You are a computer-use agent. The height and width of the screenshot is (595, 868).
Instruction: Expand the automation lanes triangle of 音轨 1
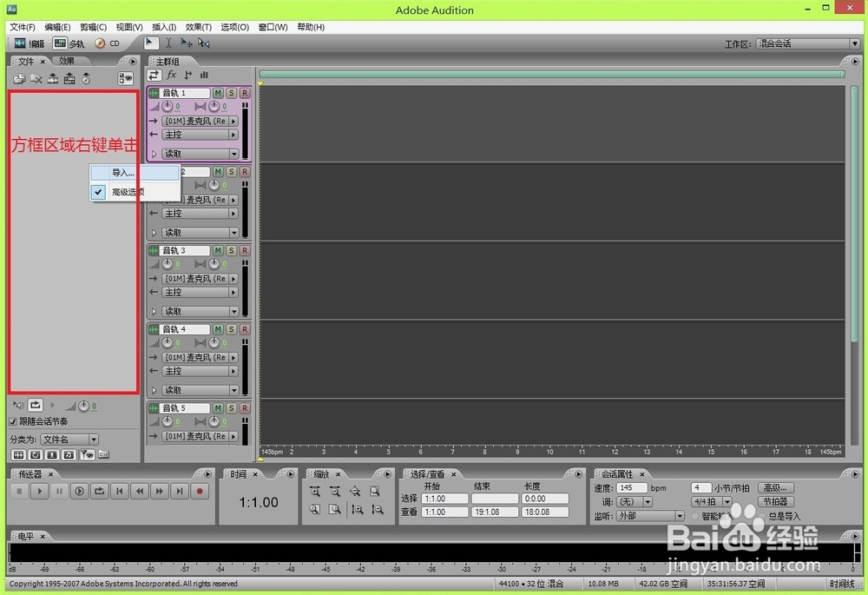[155, 154]
